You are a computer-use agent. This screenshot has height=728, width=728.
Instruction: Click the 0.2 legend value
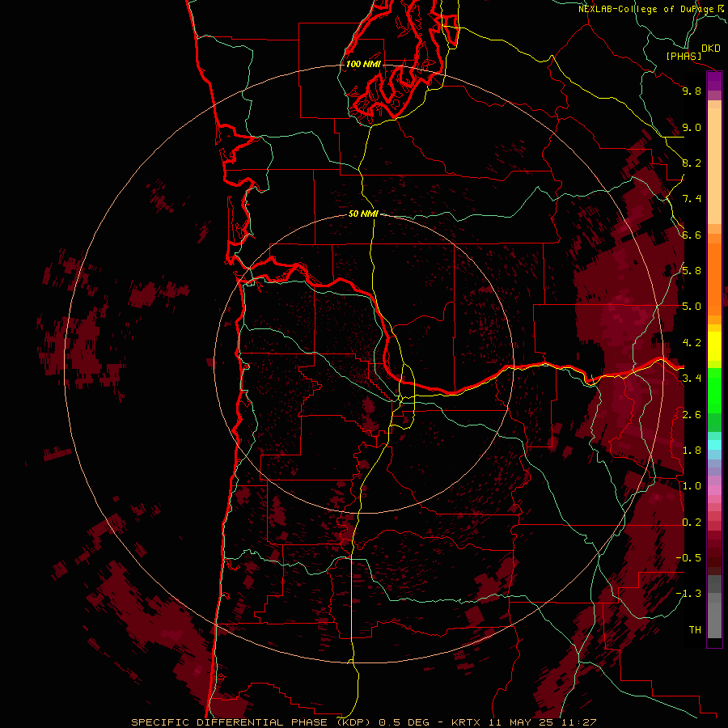click(692, 523)
